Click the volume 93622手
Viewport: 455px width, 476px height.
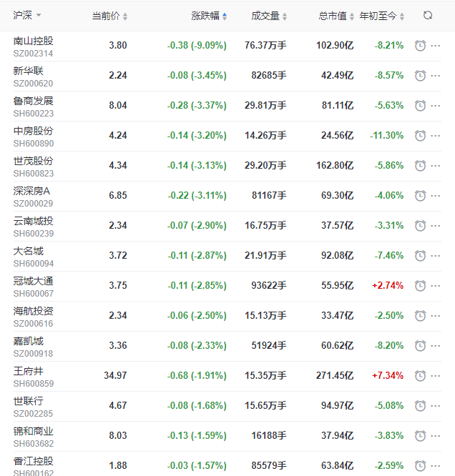coord(269,285)
